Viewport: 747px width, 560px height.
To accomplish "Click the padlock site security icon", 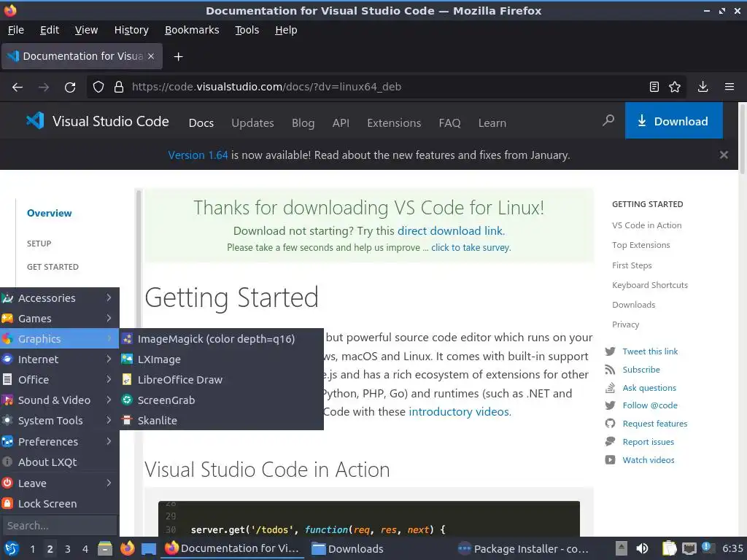I will pos(119,87).
